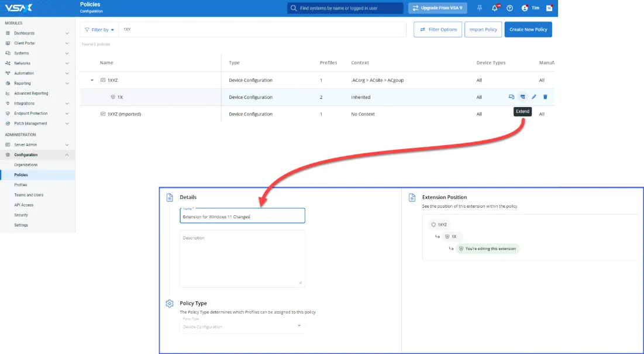Screen dimensions: 644x354
Task: Click Create New Policy button
Action: [528, 30]
